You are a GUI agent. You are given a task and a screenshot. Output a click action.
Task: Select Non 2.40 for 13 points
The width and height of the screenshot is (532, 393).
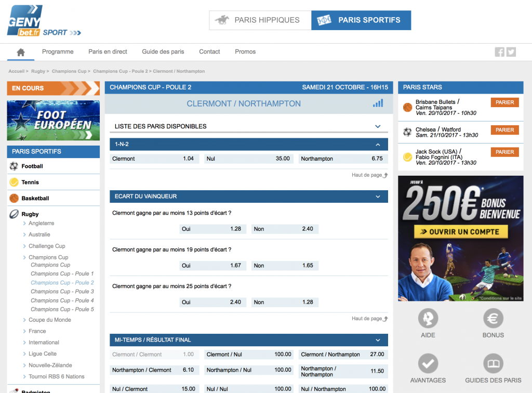[285, 229]
